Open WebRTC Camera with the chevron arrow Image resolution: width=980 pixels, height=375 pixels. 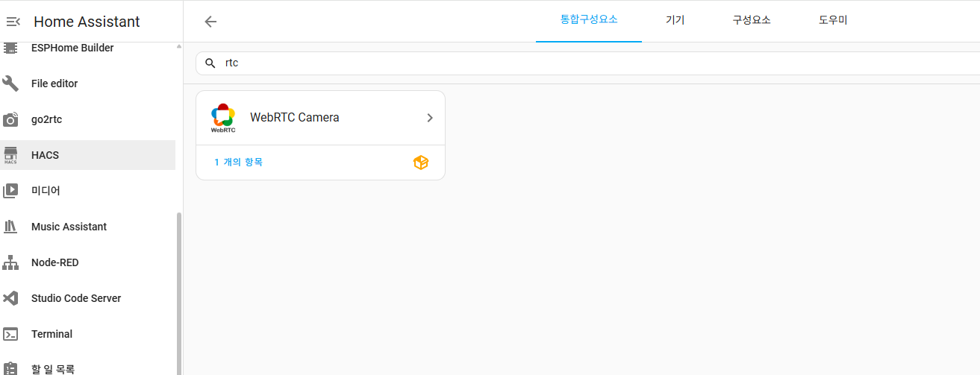[430, 118]
